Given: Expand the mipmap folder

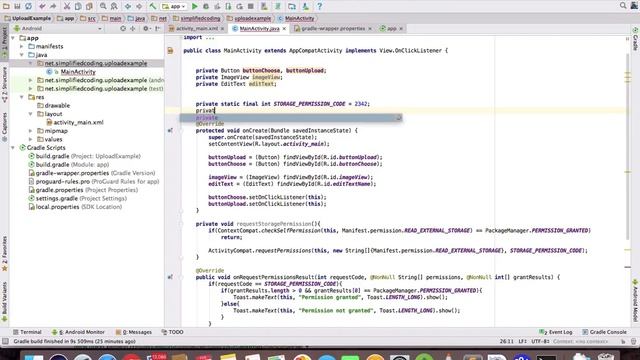Looking at the screenshot, I should [31, 131].
